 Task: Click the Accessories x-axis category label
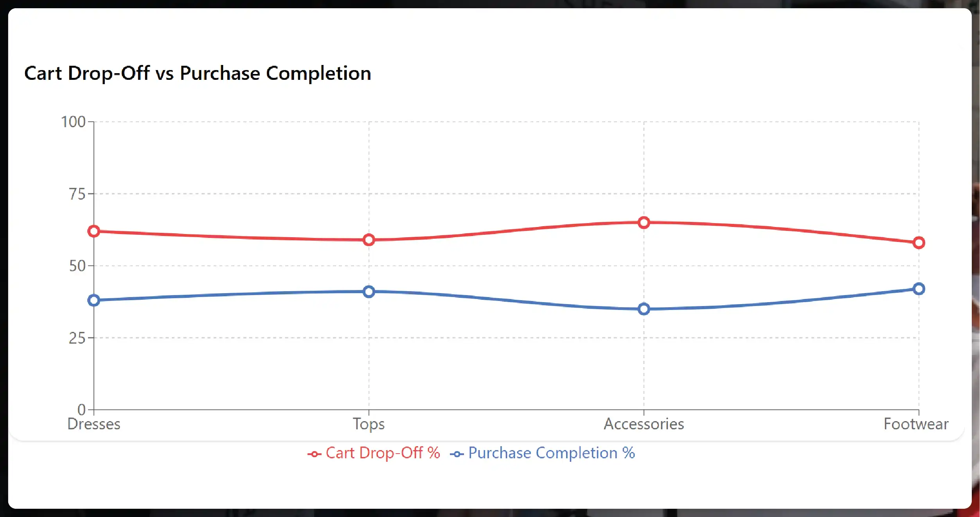click(644, 424)
